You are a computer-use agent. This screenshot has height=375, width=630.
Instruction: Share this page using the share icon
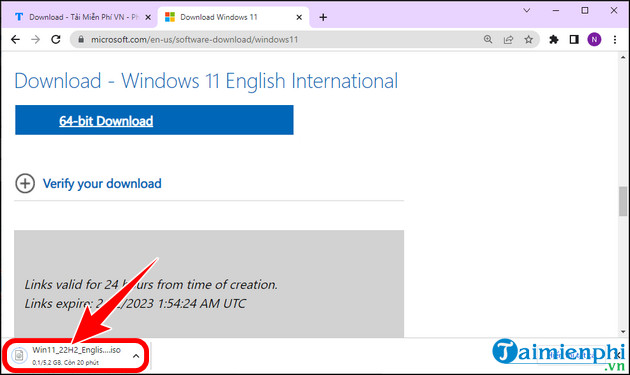click(x=508, y=39)
